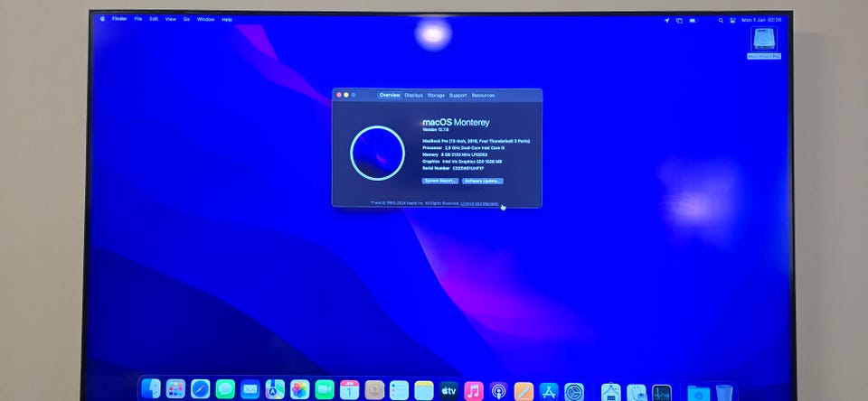Open the View menu
Viewport: 868px width, 401px height.
pos(171,19)
